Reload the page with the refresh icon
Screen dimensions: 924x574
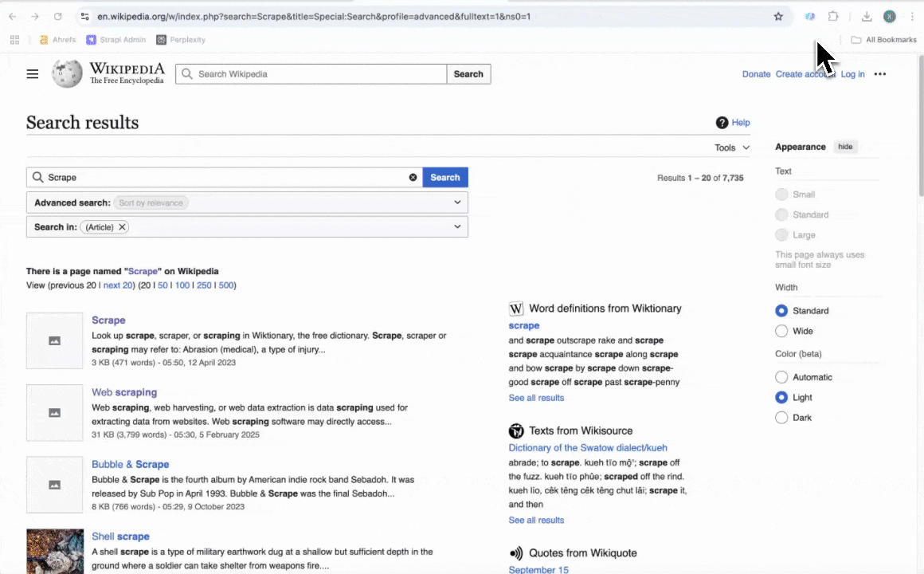(57, 17)
